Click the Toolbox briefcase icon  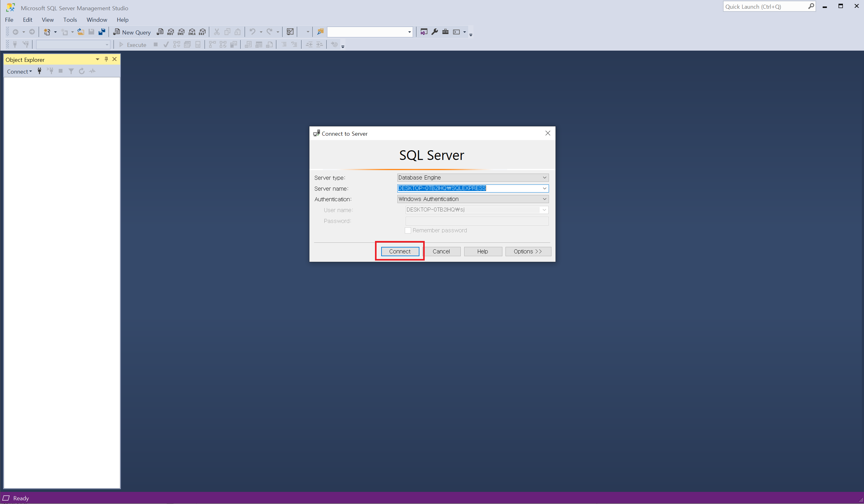(445, 32)
